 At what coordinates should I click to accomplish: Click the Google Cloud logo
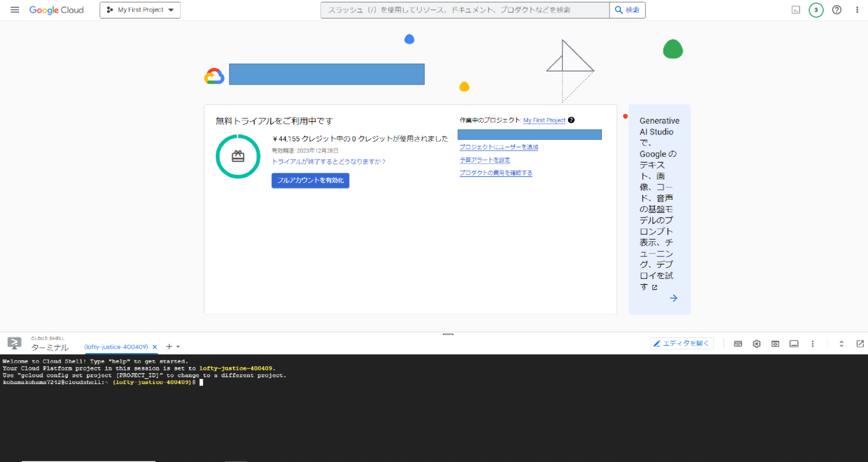56,10
